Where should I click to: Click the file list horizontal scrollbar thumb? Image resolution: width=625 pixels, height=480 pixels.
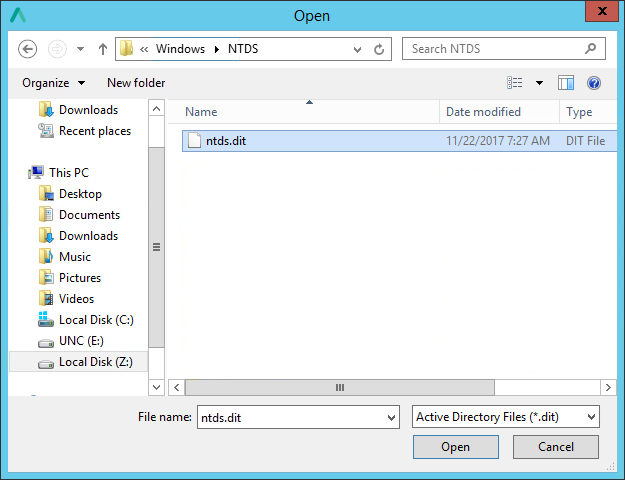click(x=340, y=388)
